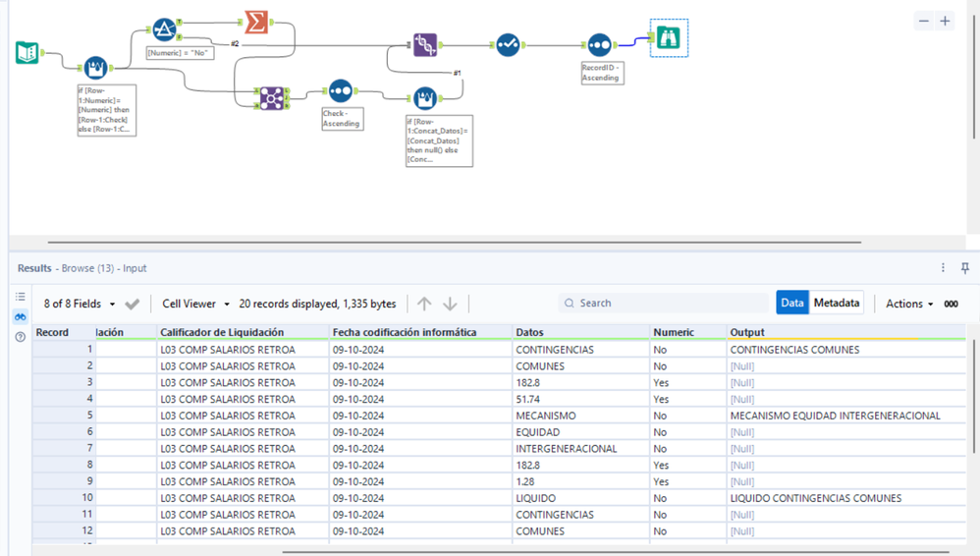
Task: Click the Fecha codificación informática column header
Action: [420, 332]
